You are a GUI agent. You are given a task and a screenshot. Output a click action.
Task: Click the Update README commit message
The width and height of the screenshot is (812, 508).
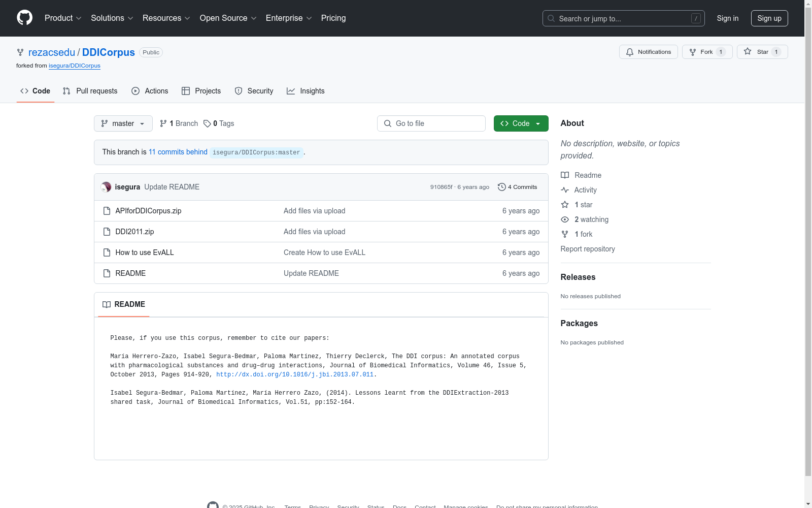pos(172,187)
